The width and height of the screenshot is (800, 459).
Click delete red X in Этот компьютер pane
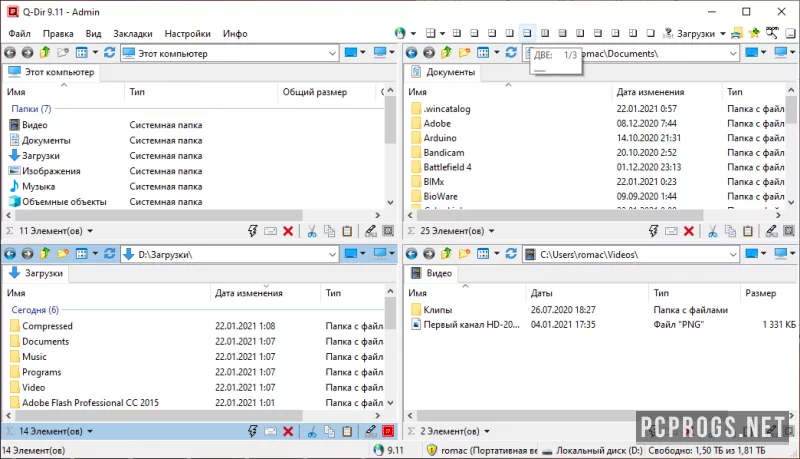coord(288,231)
